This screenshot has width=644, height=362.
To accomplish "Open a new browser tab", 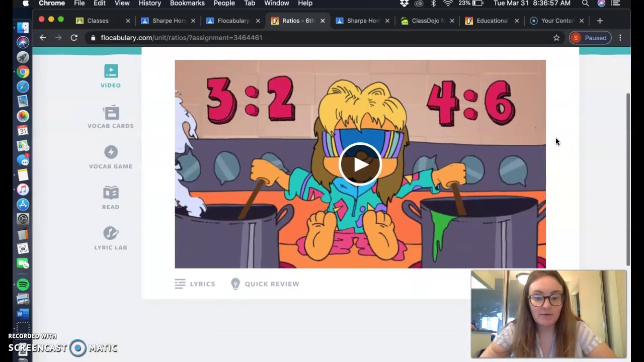I will point(600,21).
